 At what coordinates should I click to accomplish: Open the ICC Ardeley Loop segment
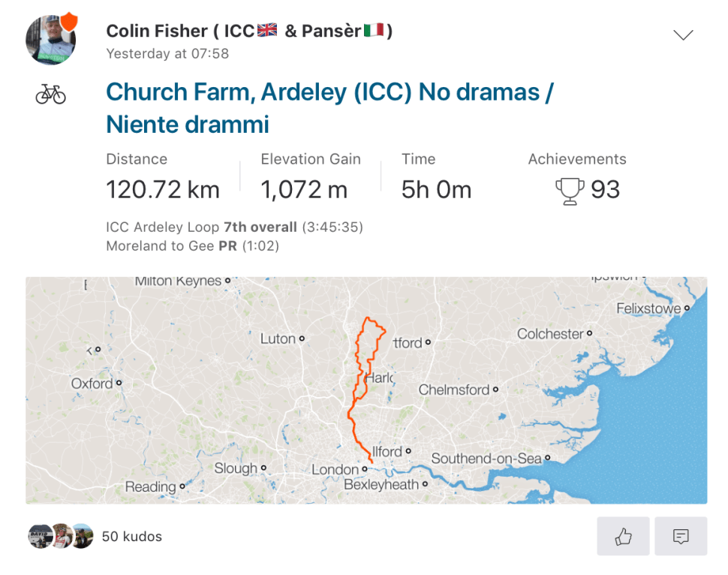click(164, 227)
